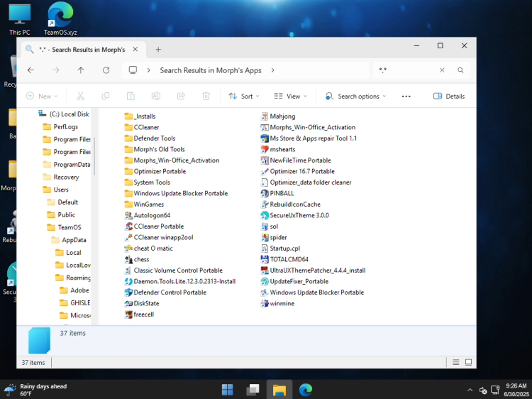Open Windows Start menu

point(227,390)
